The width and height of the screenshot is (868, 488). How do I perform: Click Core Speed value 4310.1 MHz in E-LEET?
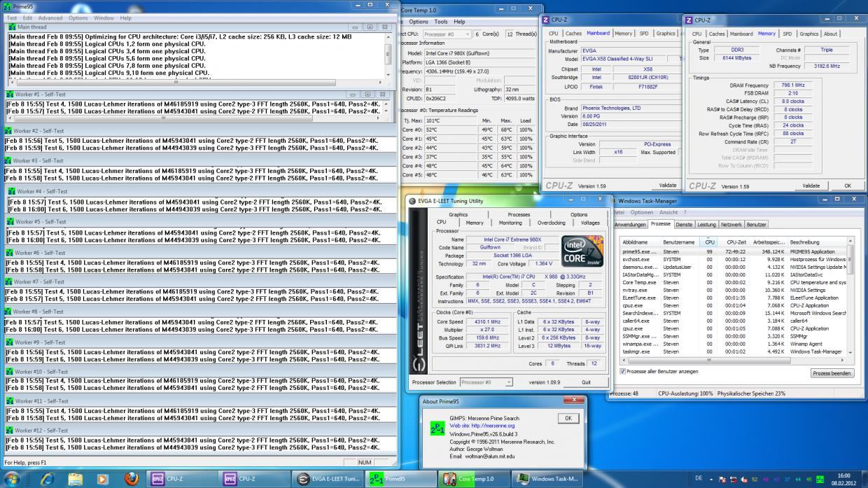(x=487, y=321)
